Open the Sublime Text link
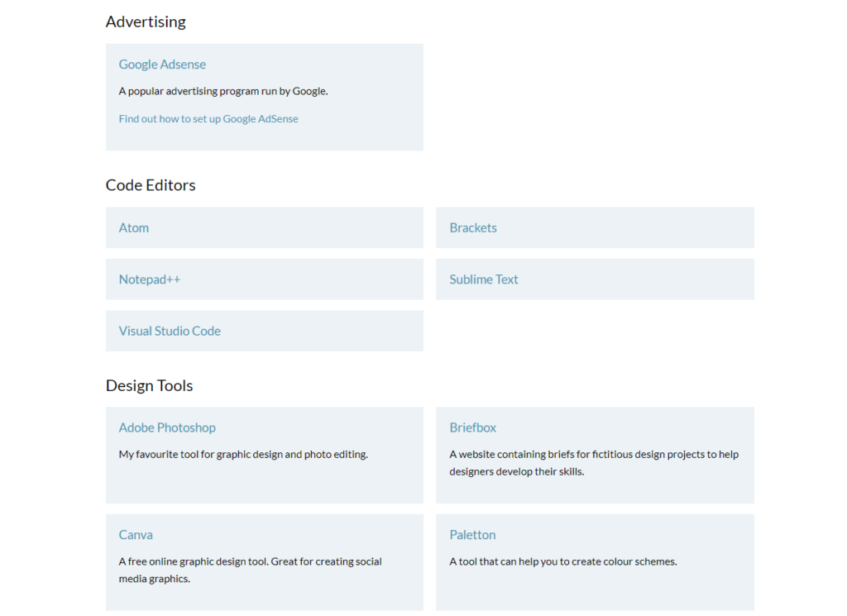 (484, 279)
